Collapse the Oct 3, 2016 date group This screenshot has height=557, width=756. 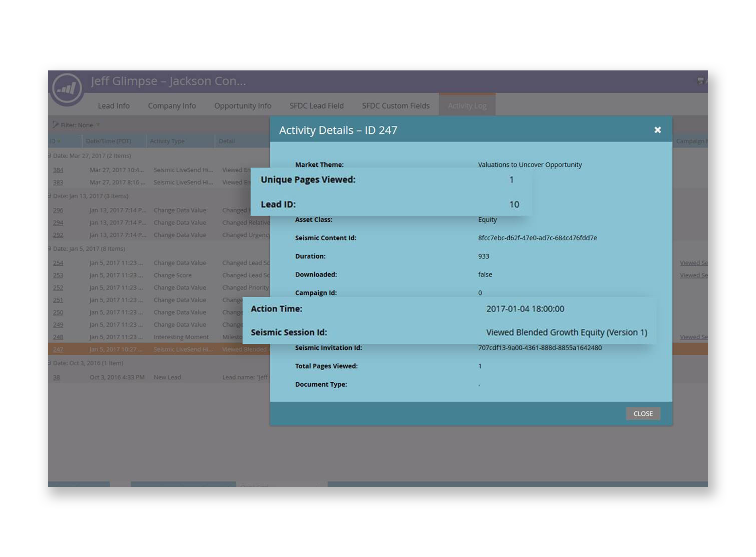coord(50,363)
